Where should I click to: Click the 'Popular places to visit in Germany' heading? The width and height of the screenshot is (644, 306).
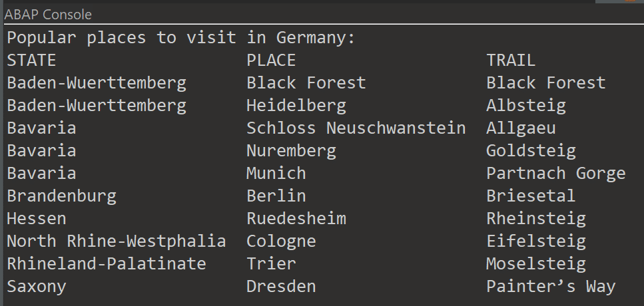click(x=181, y=37)
